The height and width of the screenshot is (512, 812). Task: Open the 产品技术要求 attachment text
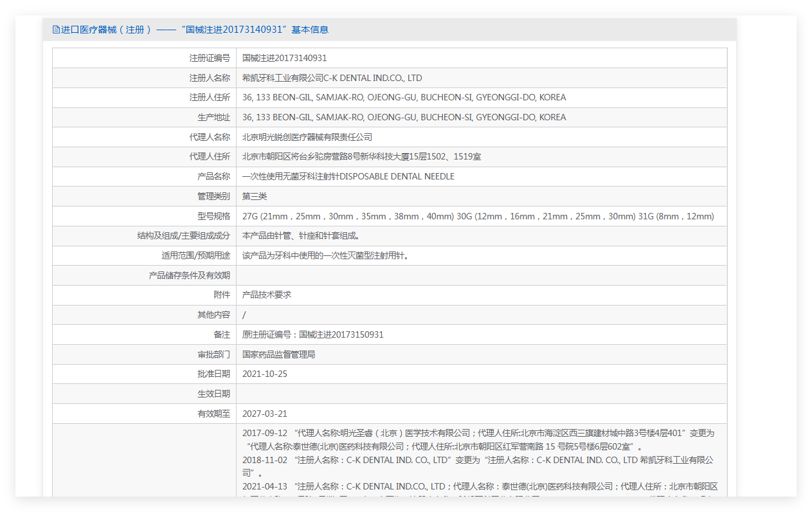(x=267, y=295)
